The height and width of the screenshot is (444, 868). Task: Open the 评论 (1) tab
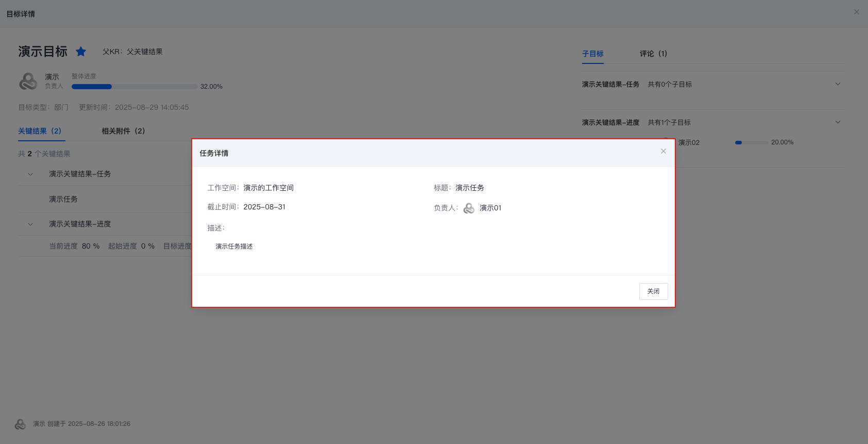653,54
